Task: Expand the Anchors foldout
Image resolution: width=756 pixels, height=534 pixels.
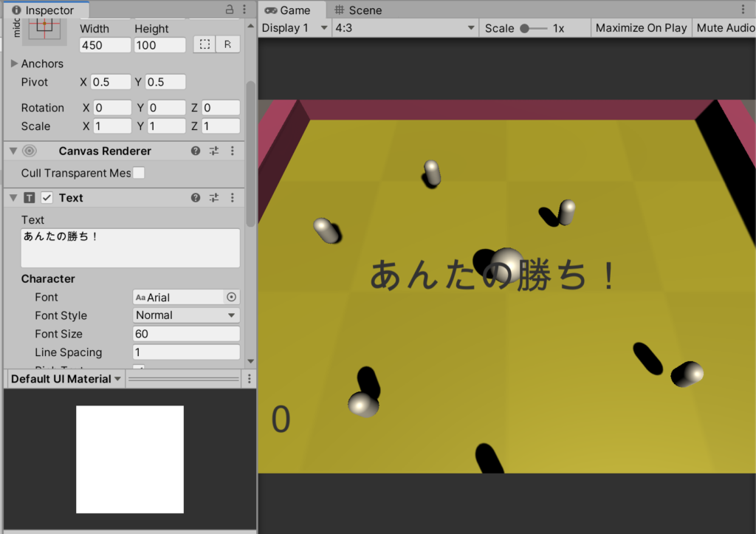Action: pyautogui.click(x=14, y=64)
